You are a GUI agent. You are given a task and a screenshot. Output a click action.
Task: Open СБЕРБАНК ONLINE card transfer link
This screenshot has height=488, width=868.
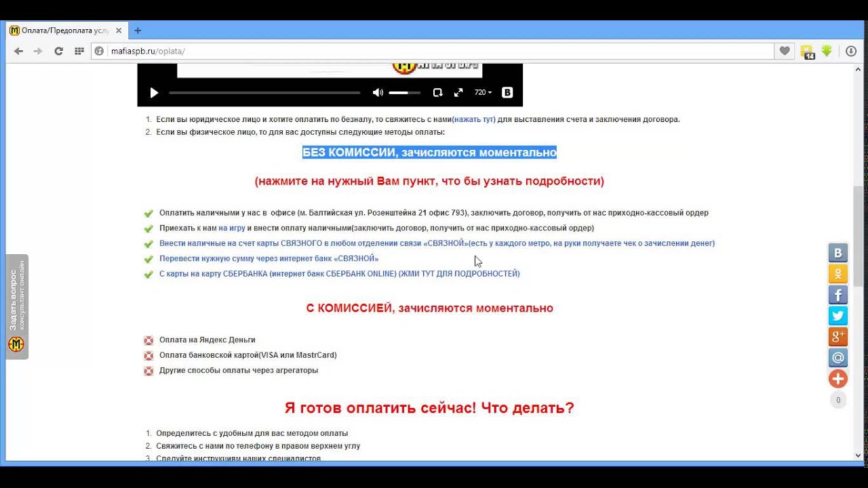tap(339, 274)
